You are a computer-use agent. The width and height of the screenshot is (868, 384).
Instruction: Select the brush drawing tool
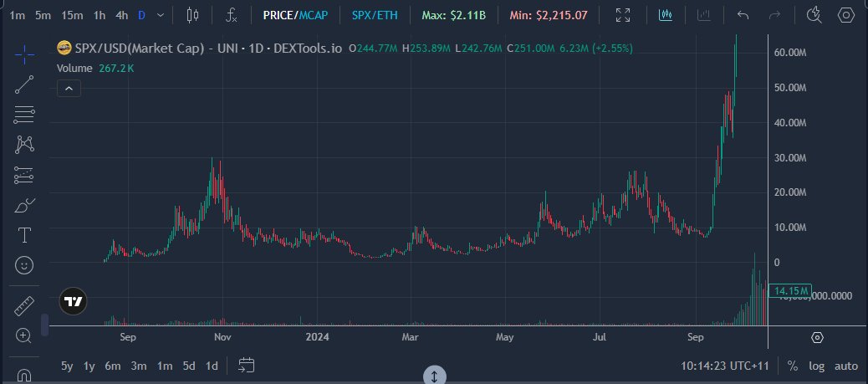click(24, 206)
